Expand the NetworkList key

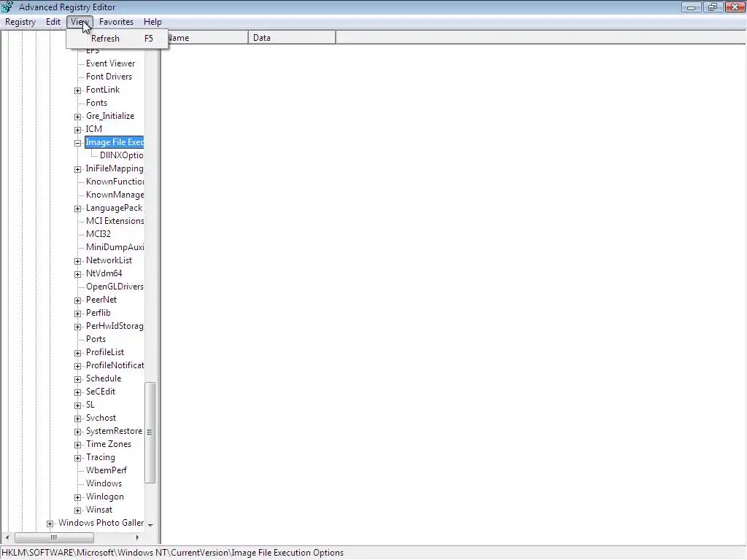(x=77, y=261)
